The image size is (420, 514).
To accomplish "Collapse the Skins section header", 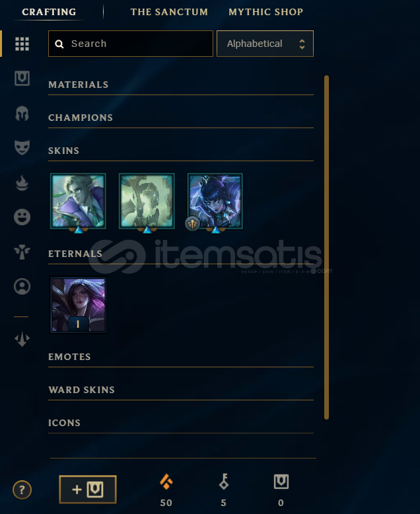I will [x=181, y=151].
